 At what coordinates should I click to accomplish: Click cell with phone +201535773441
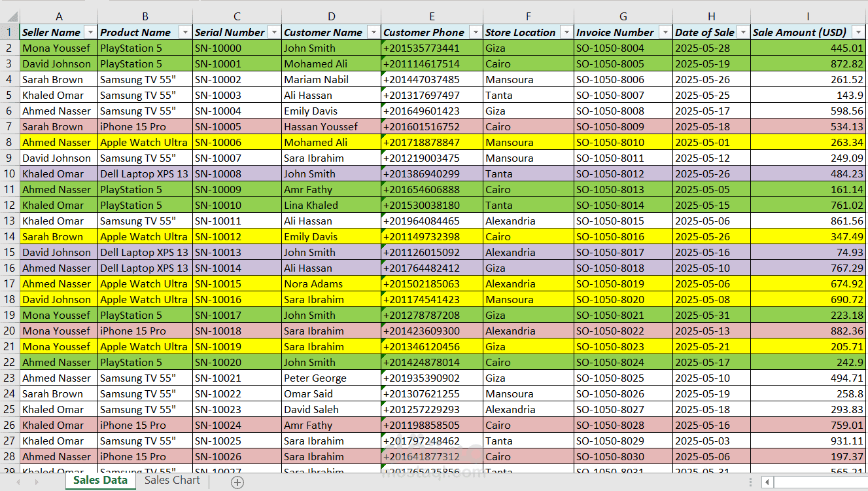tap(432, 48)
